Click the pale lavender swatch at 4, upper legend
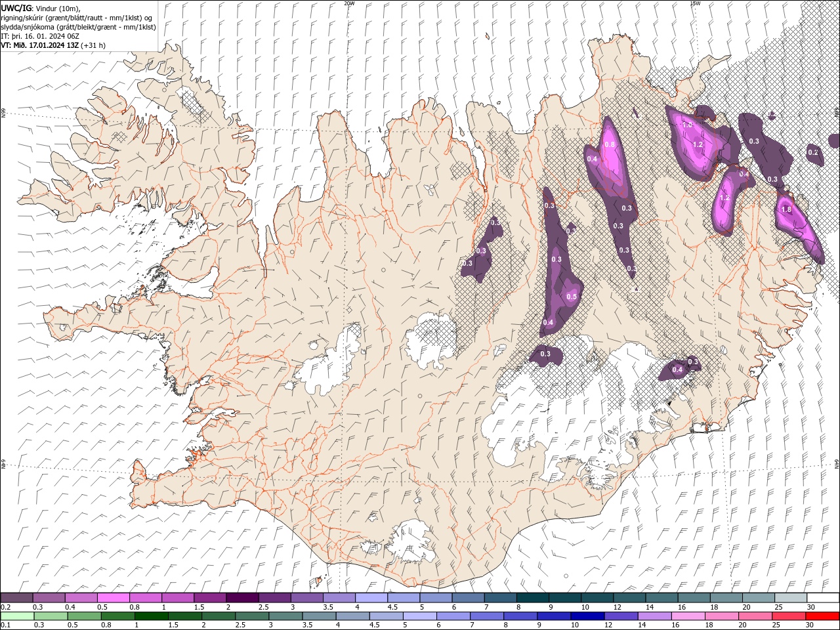The height and width of the screenshot is (630, 840). pyautogui.click(x=371, y=598)
